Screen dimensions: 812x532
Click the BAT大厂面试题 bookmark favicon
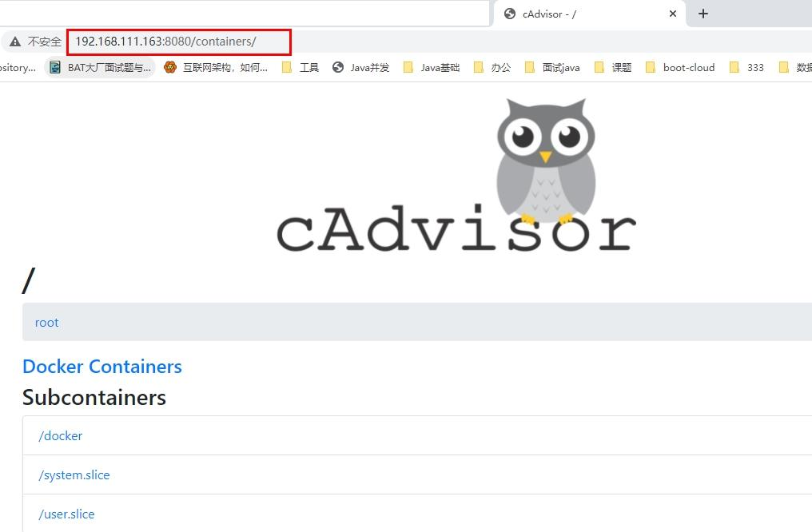[55, 68]
